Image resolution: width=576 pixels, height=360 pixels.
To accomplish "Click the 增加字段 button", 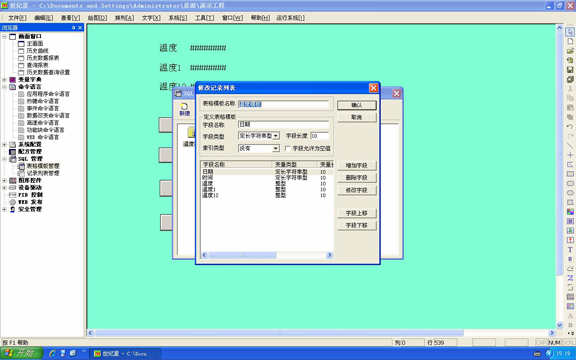I will pos(357,166).
